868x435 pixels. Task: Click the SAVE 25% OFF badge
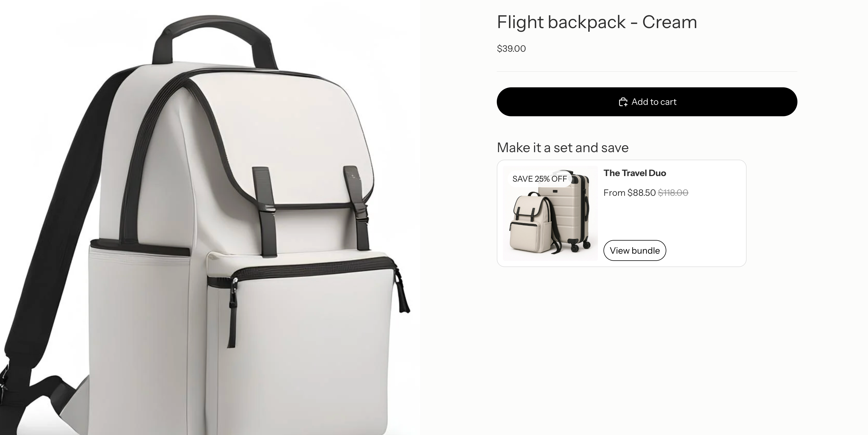point(540,179)
